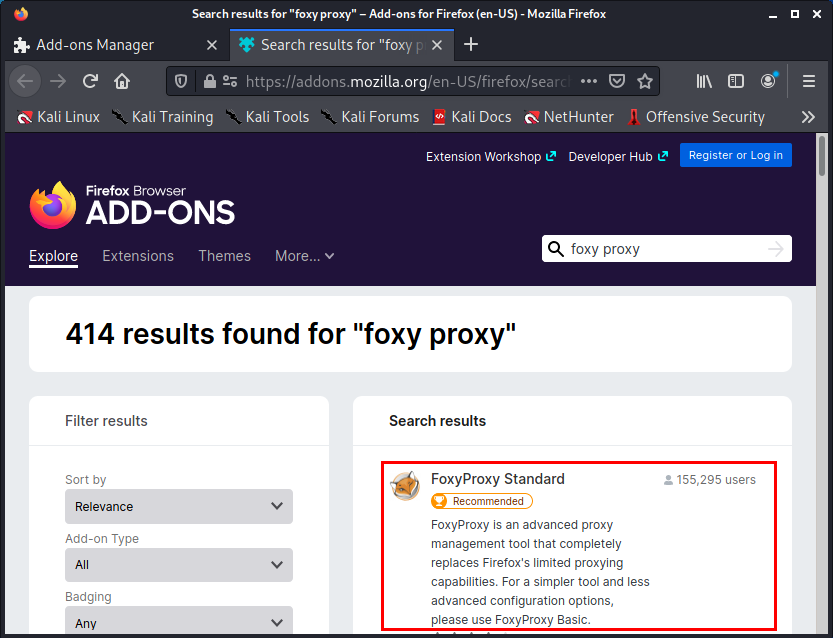Click the 155,295 users count
Screen dimensions: 833x638
(x=709, y=480)
